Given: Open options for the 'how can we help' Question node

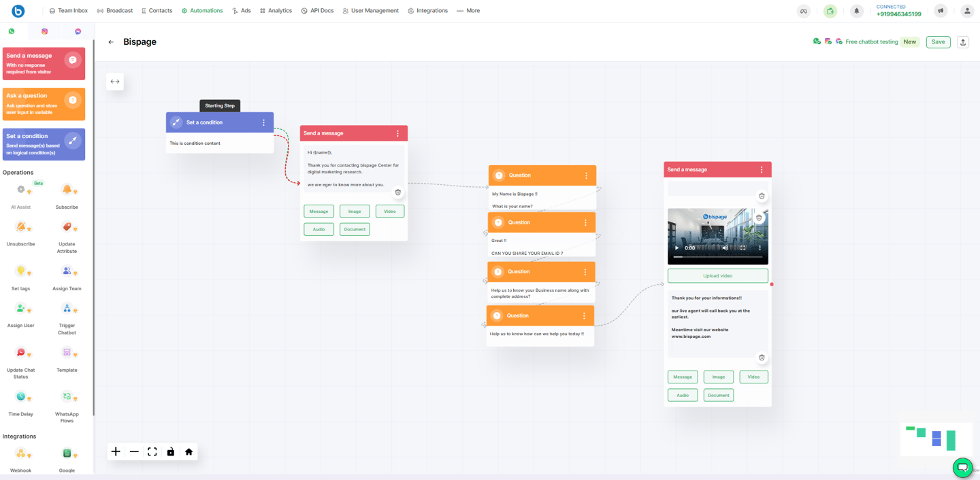Looking at the screenshot, I should (584, 315).
